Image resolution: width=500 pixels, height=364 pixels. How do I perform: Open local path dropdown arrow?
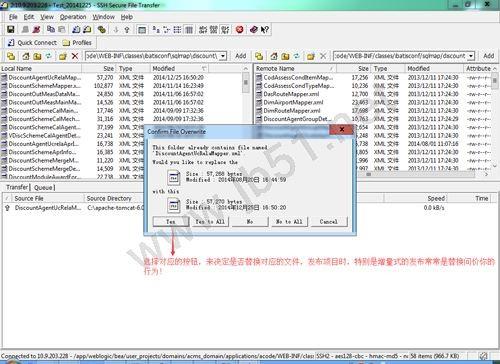(223, 56)
